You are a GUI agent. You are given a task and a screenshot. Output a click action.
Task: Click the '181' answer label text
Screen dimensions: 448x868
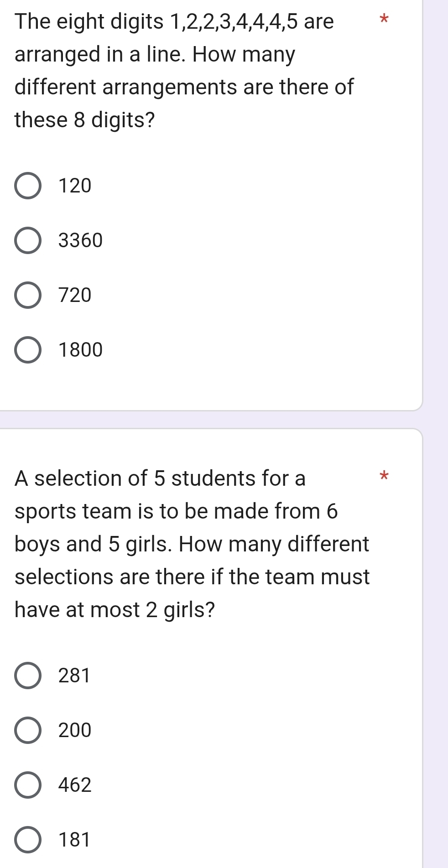75,840
